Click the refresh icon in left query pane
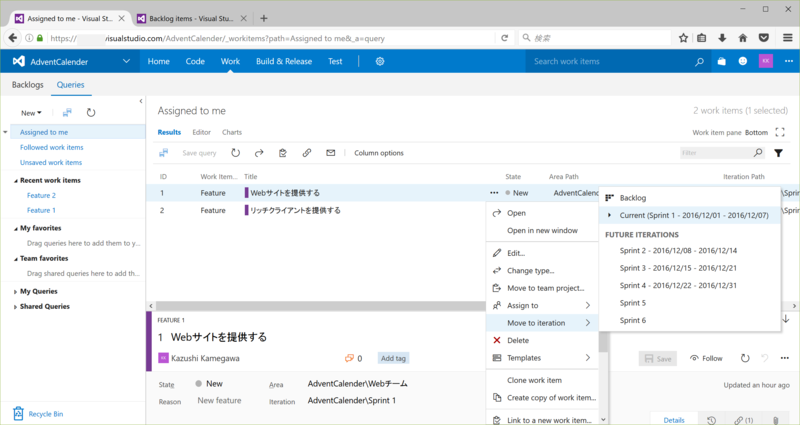 tap(91, 113)
